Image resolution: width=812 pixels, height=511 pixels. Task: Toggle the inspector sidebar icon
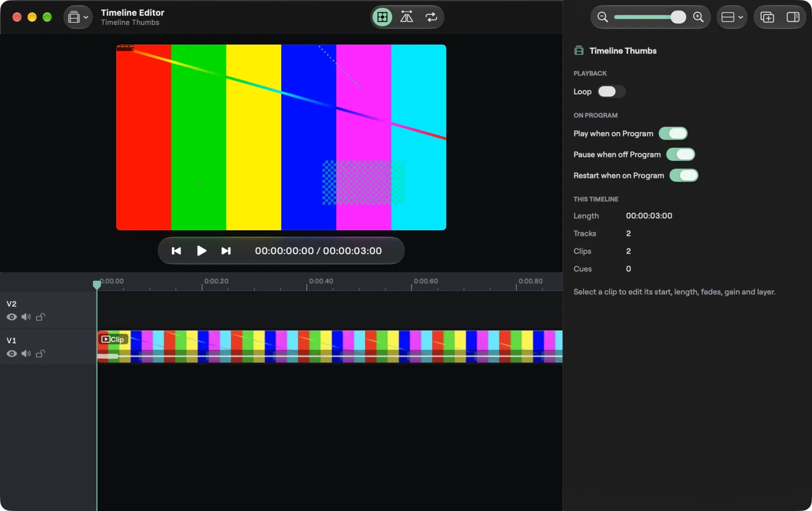tap(793, 17)
